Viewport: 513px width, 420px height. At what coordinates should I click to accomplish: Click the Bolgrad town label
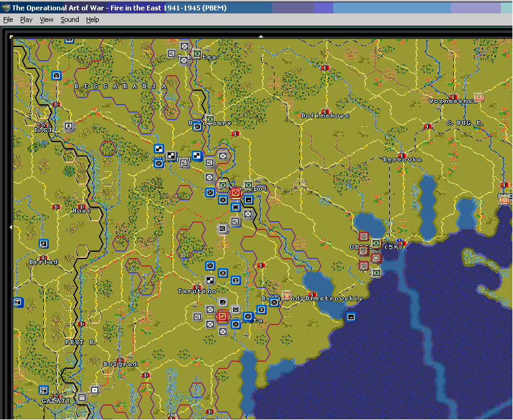(120, 364)
